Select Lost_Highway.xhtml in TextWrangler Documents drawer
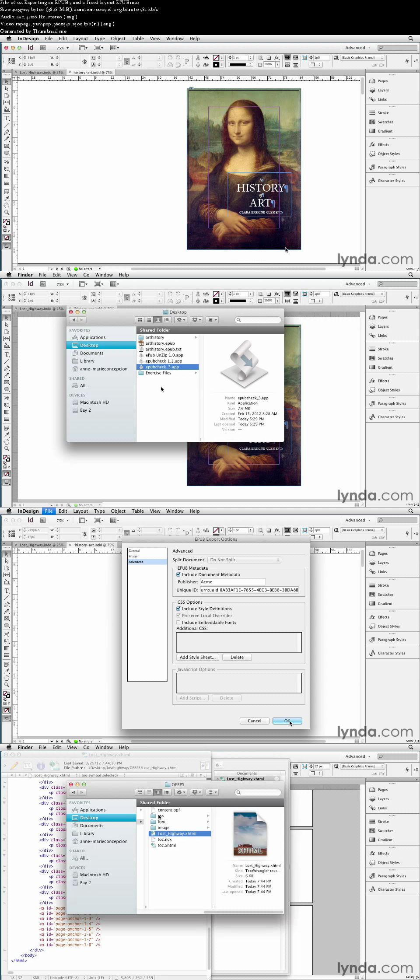The image size is (420, 980). 245,779
